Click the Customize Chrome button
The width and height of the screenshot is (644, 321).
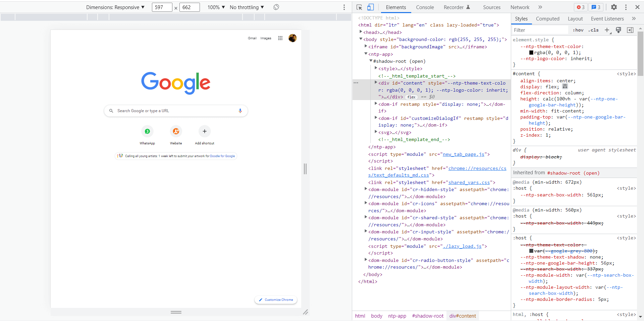pyautogui.click(x=275, y=300)
